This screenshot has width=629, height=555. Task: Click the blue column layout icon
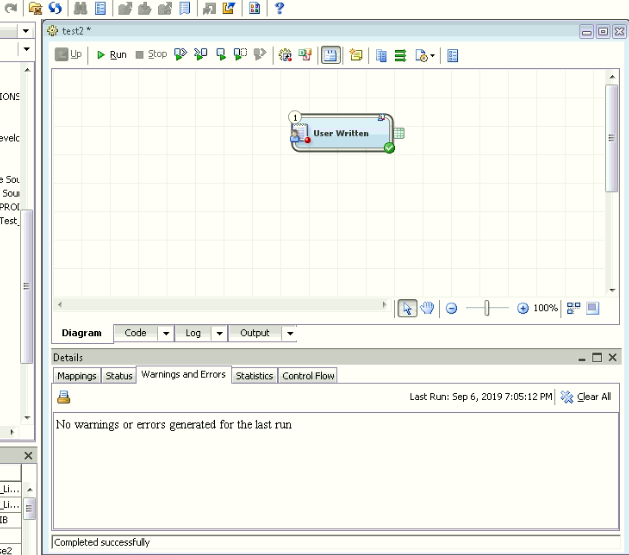[381, 55]
